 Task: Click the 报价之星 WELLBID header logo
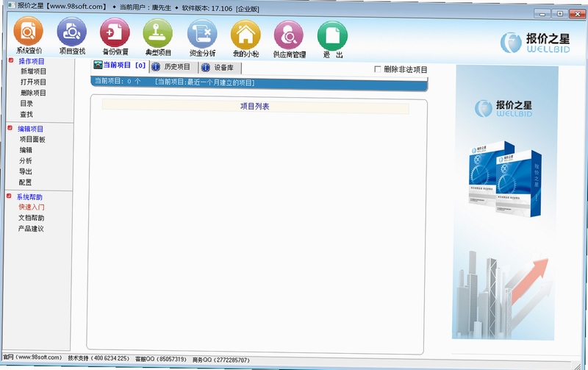535,43
